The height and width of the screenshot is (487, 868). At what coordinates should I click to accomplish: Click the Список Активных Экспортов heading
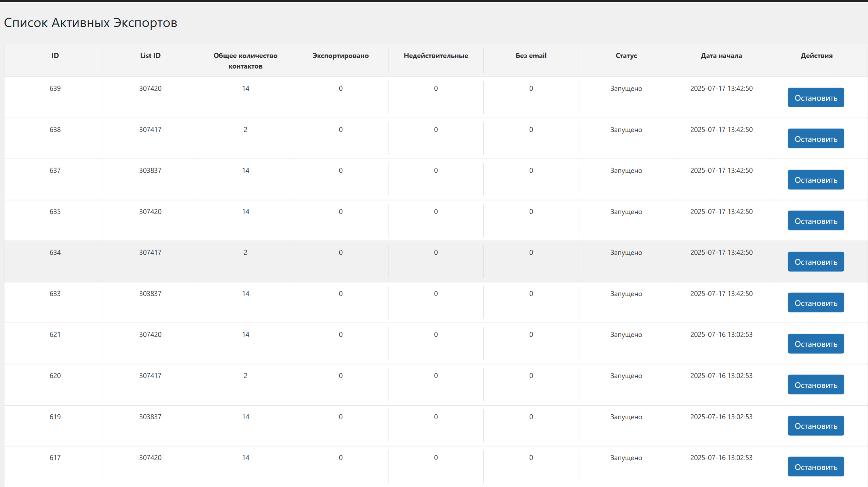[x=90, y=23]
